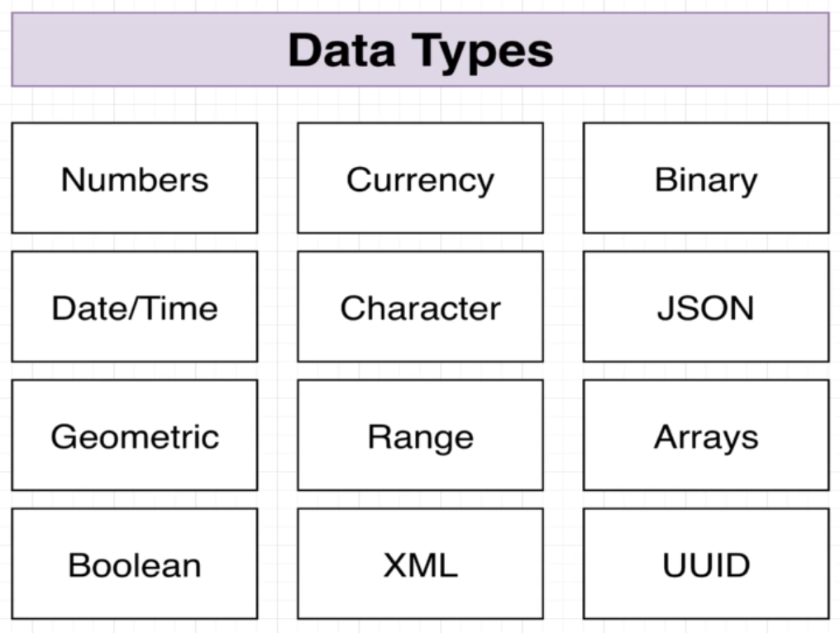Screen dimensions: 840x633
Task: Click the Geometric data type box
Action: (134, 435)
